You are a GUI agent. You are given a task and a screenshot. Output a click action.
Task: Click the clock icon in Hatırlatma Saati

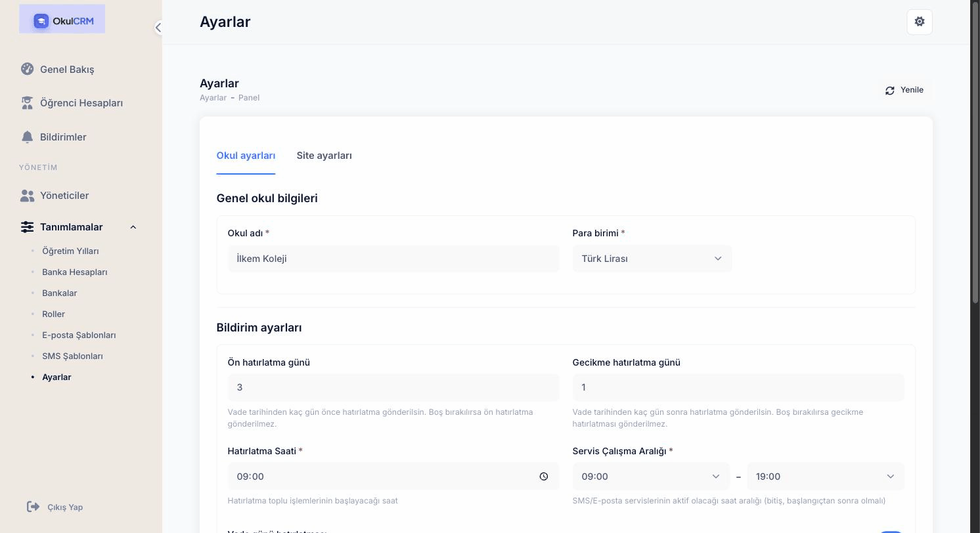coord(544,477)
